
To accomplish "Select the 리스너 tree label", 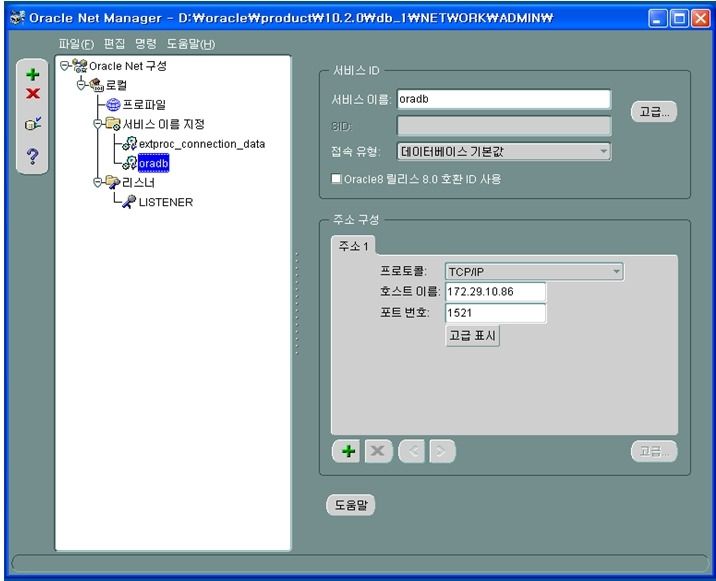I will point(138,183).
